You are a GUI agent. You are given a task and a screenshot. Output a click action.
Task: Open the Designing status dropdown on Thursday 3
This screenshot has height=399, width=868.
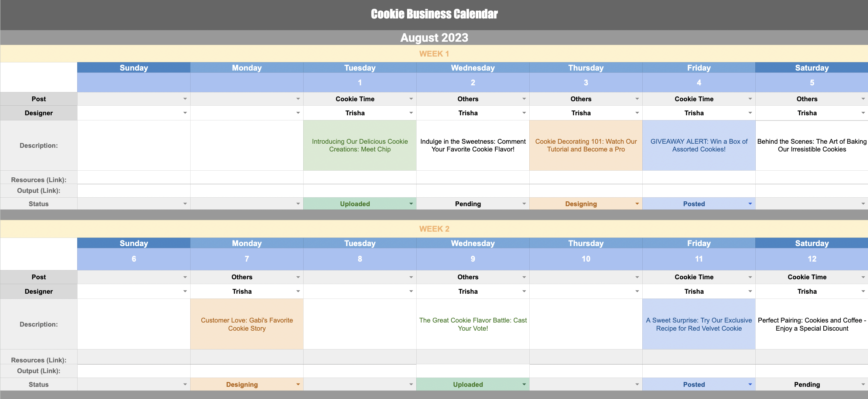click(x=637, y=204)
